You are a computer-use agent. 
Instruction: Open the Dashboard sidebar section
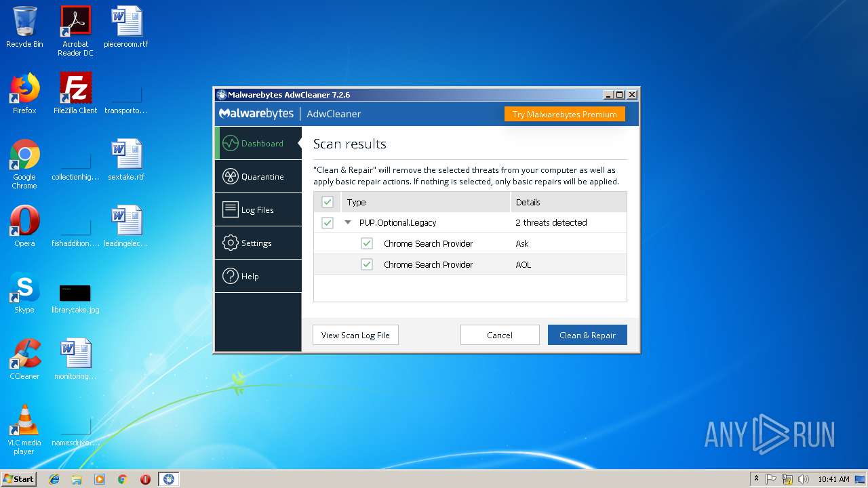pyautogui.click(x=258, y=143)
